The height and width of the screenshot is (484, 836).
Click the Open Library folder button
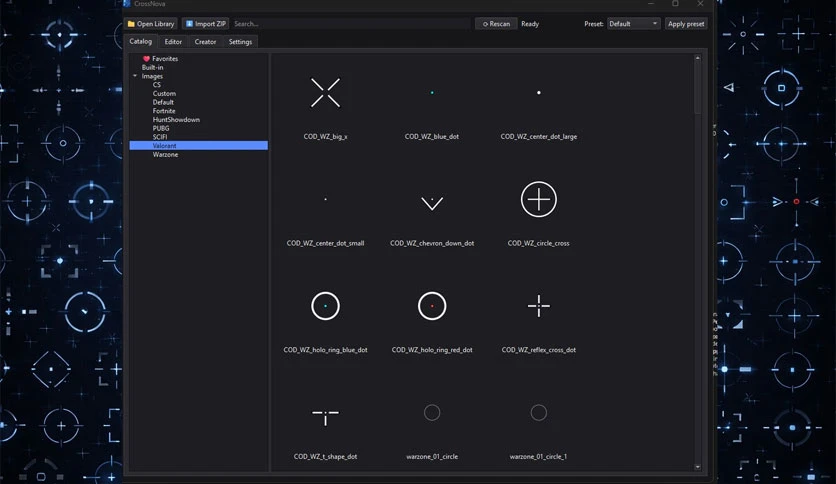(151, 24)
